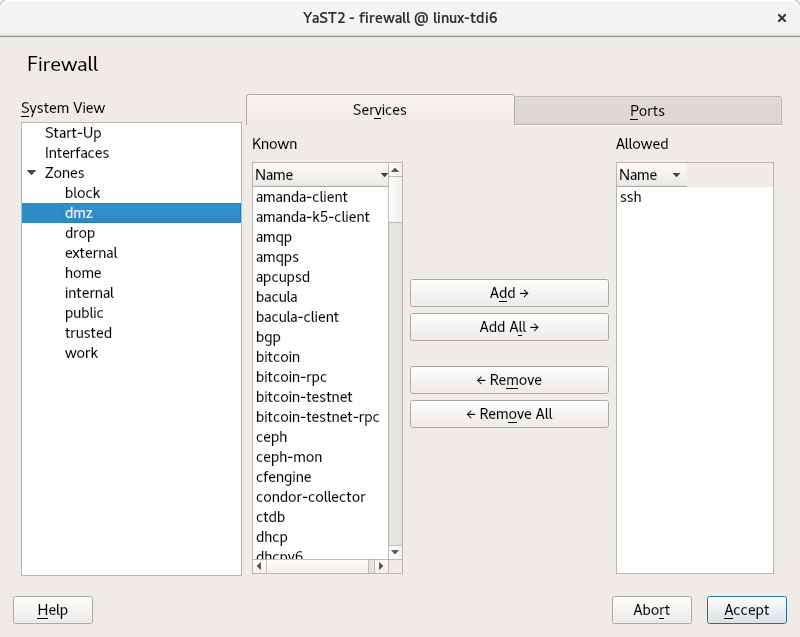Switch to the Ports tab
This screenshot has height=637, width=800.
click(x=647, y=111)
